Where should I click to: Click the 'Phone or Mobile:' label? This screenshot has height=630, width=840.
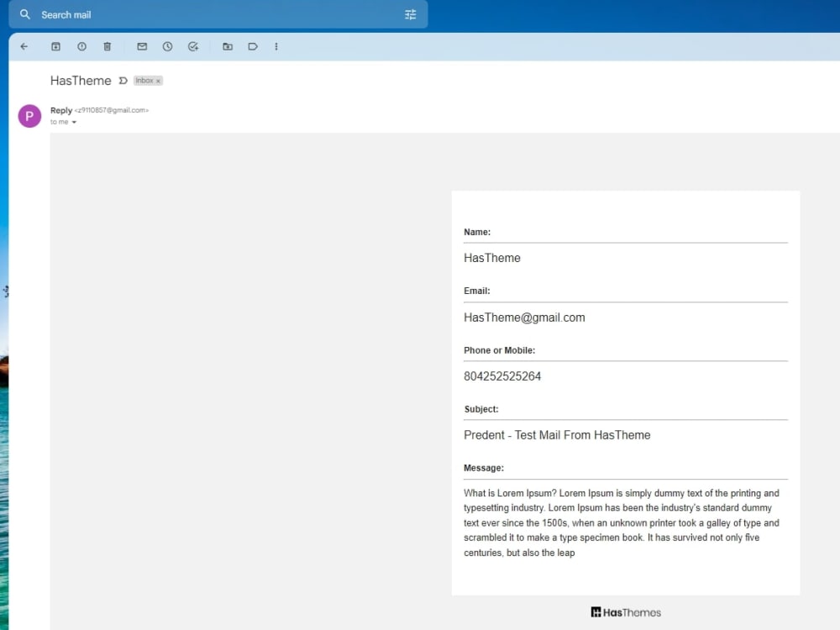tap(499, 350)
